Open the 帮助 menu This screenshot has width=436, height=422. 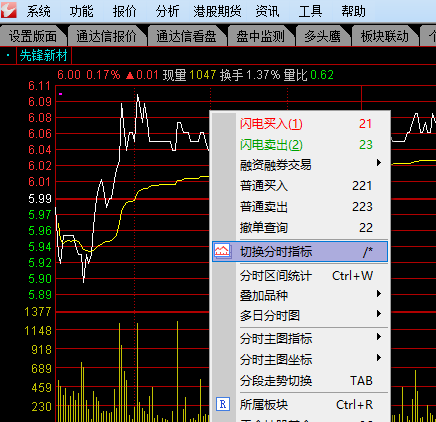pos(353,11)
